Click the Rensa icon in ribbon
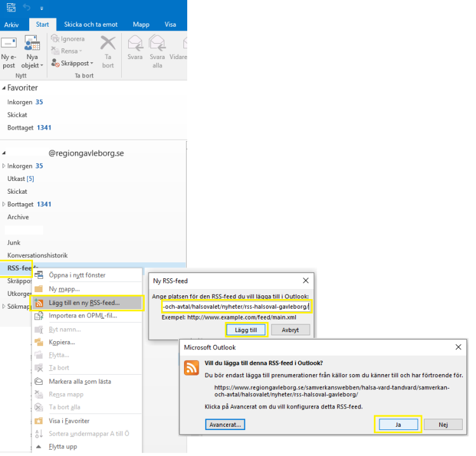Viewport: 476px width, 456px height. tap(55, 51)
